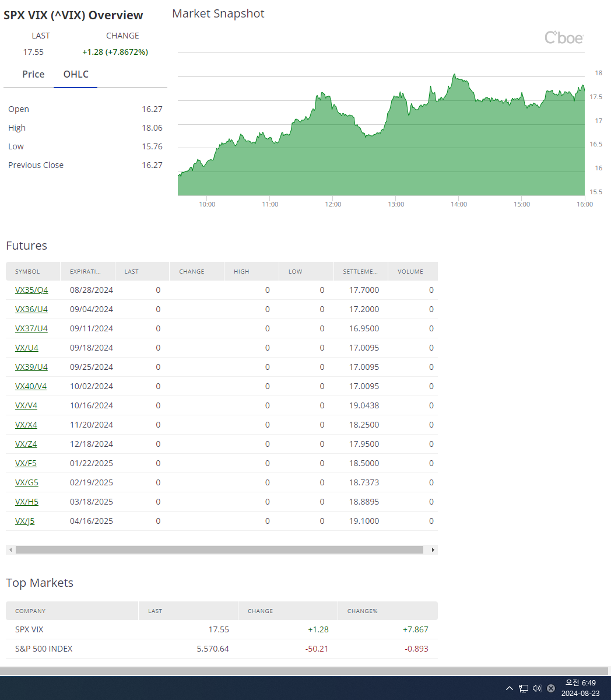Click the HIGH column header
The height and width of the screenshot is (700, 611).
coord(251,271)
